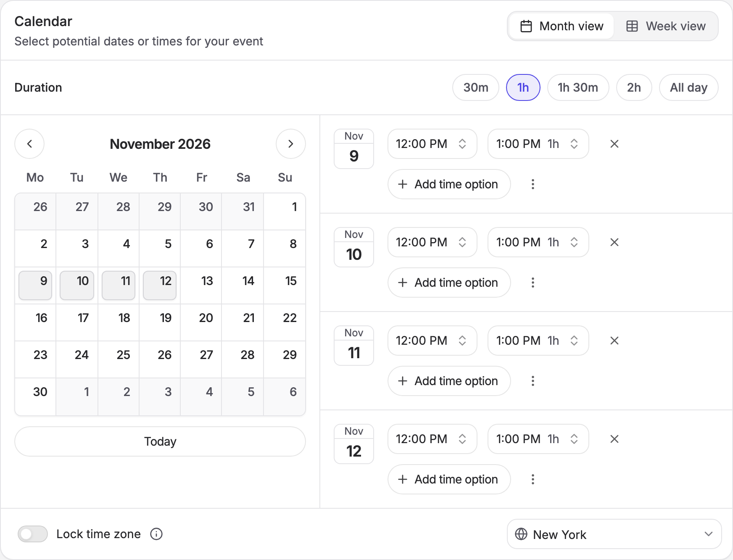Switch to Week view tab
The width and height of the screenshot is (733, 560).
click(x=665, y=26)
